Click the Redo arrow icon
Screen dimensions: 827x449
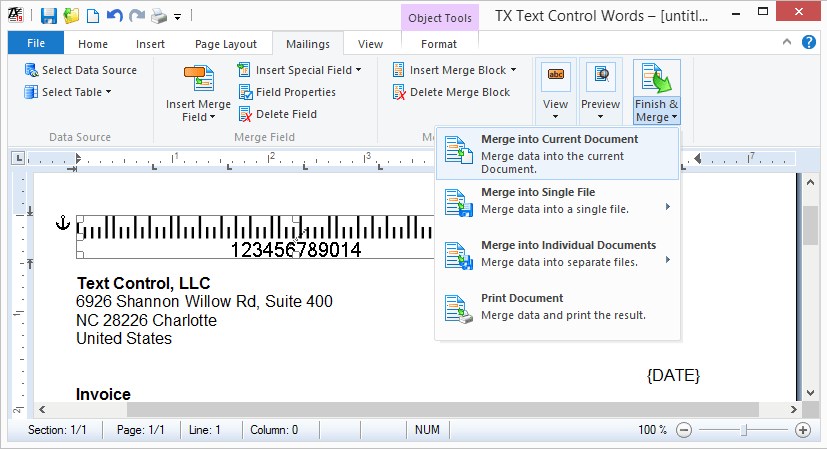pos(137,15)
